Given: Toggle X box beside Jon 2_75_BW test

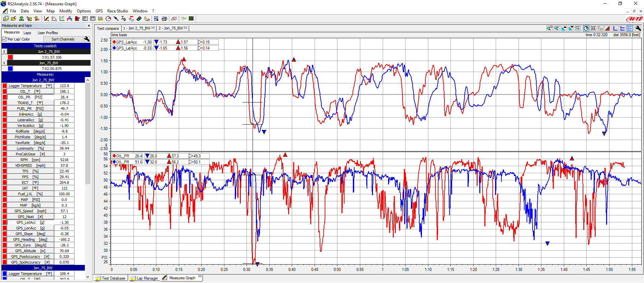Looking at the screenshot, I should pos(4,52).
